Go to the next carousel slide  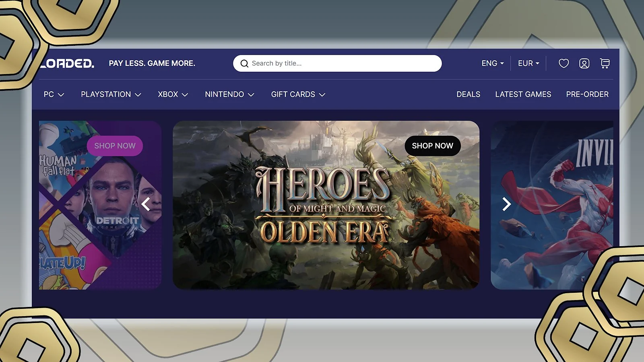tap(506, 204)
